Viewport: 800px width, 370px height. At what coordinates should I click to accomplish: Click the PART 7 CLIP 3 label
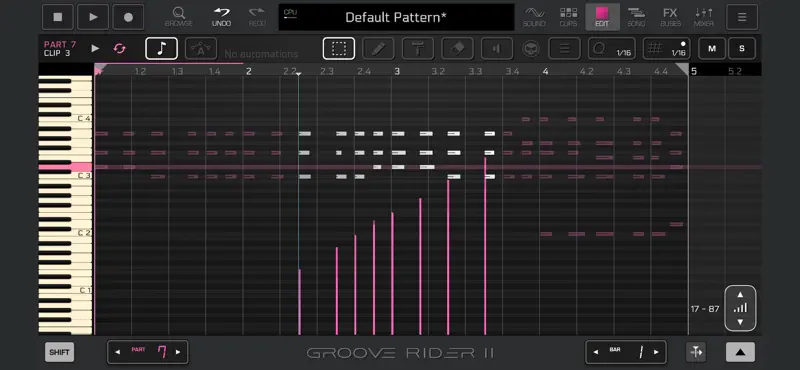coord(60,48)
